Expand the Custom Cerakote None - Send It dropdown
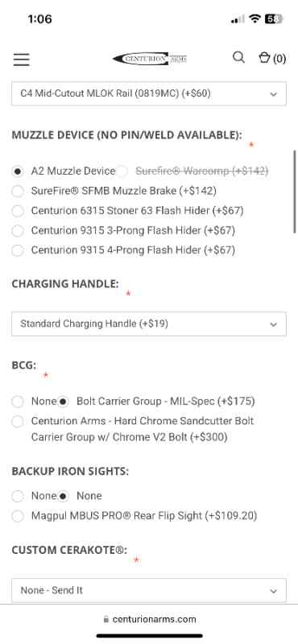The height and width of the screenshot is (644, 298). [149, 590]
